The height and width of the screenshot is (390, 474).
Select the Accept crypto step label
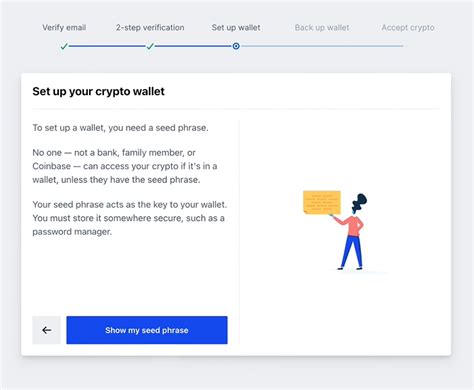(408, 27)
